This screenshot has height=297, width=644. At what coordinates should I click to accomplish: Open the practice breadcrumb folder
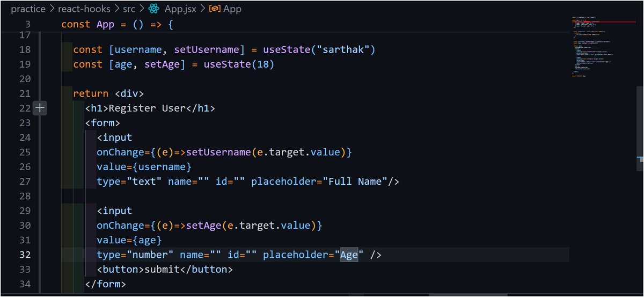[x=28, y=9]
